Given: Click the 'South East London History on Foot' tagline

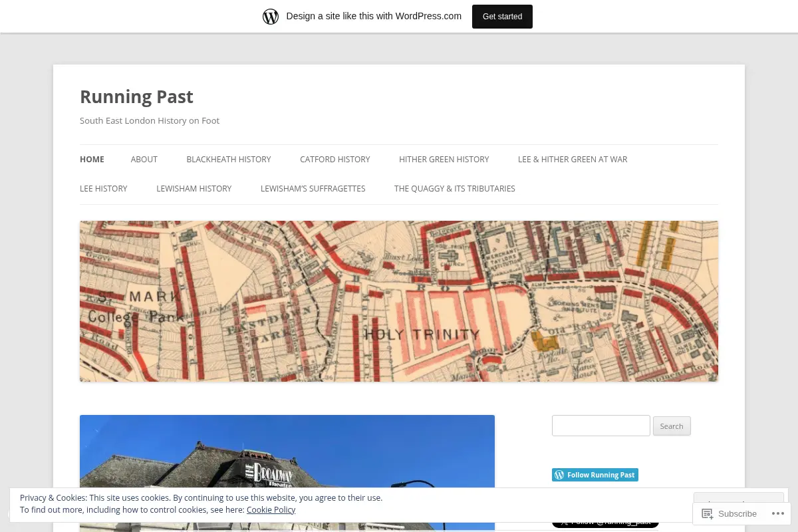Looking at the screenshot, I should [x=150, y=121].
